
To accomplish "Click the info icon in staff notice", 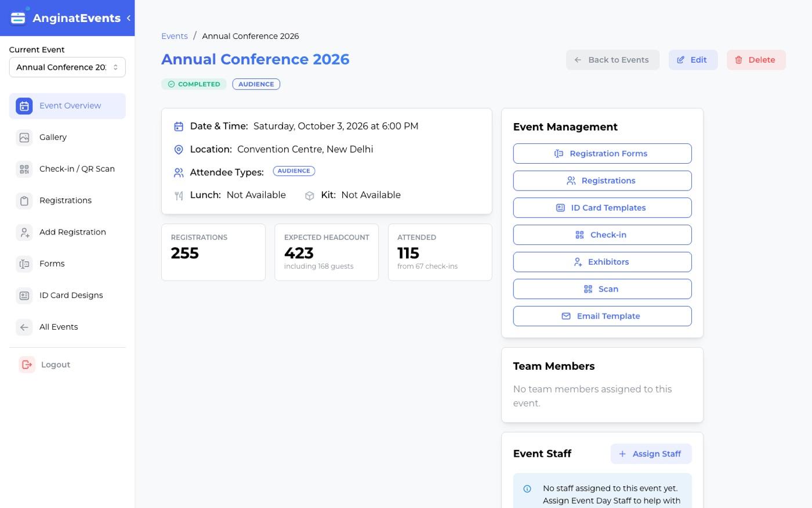I will pyautogui.click(x=527, y=489).
